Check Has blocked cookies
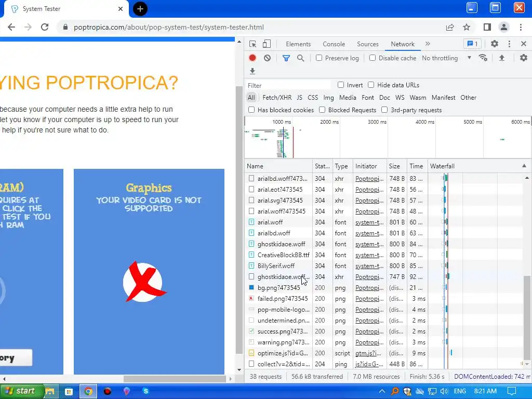The height and width of the screenshot is (399, 532). pyautogui.click(x=251, y=110)
